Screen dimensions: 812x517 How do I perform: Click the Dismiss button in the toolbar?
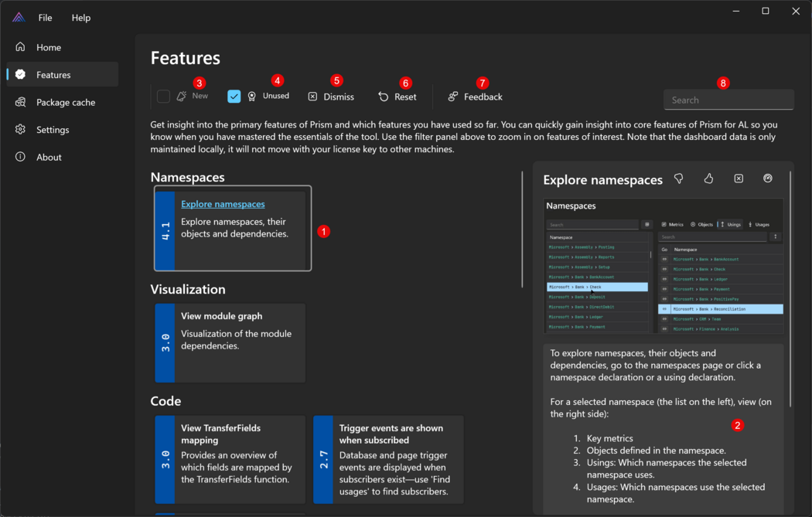pos(331,97)
